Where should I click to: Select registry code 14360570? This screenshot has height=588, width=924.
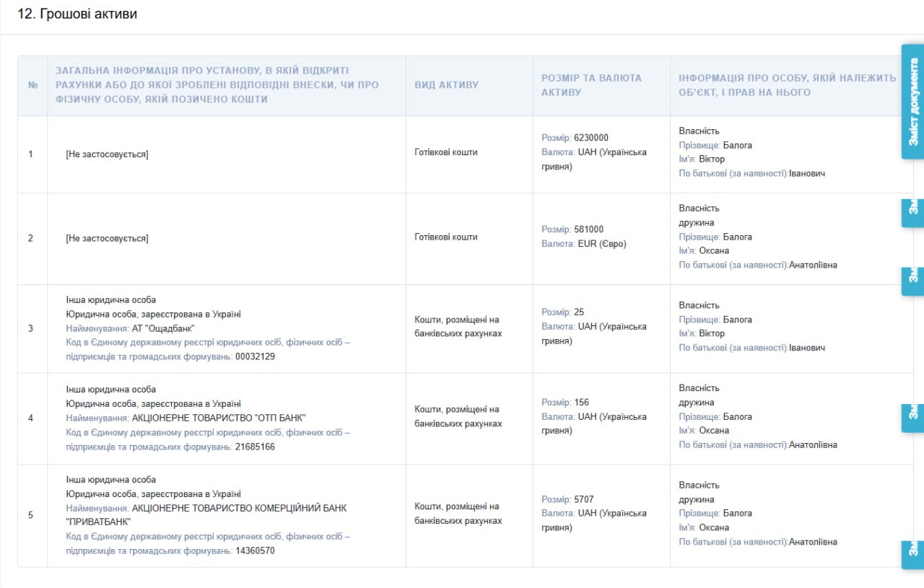(255, 550)
